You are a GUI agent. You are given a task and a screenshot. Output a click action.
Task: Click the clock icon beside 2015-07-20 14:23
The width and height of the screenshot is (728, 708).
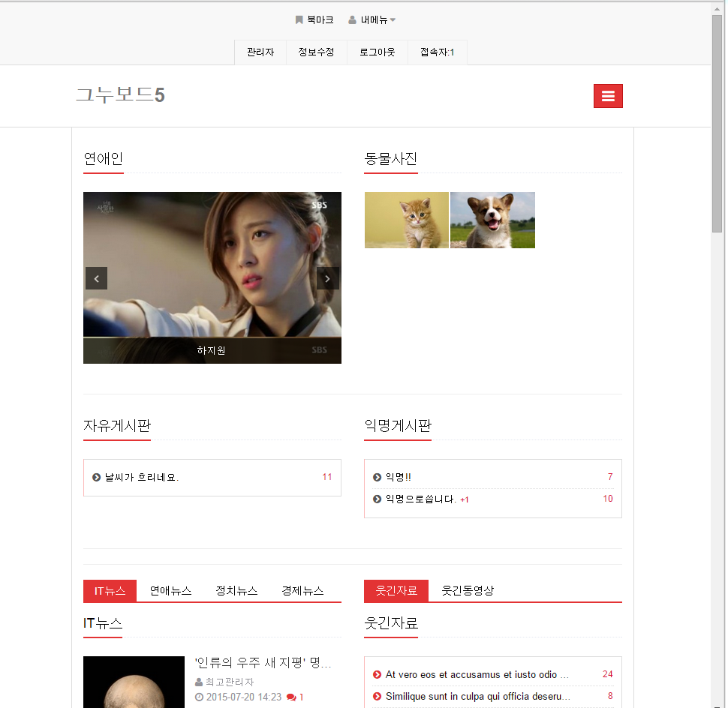click(199, 697)
